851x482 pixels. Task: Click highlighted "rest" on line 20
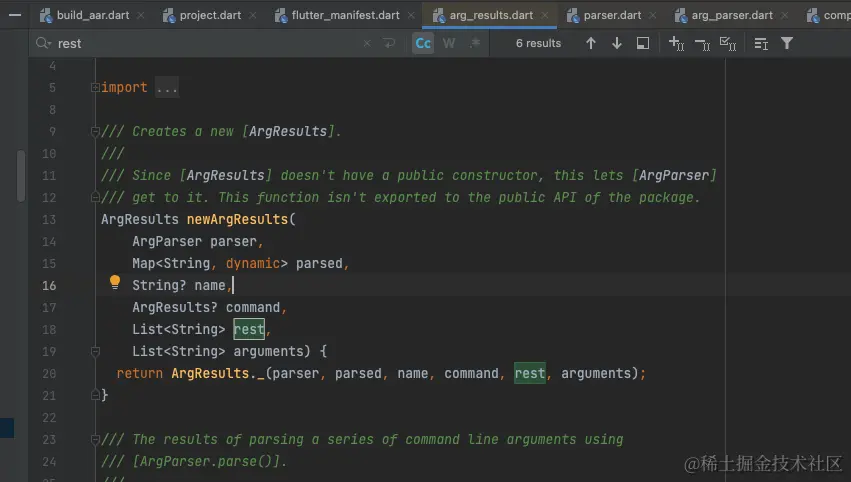click(x=530, y=373)
